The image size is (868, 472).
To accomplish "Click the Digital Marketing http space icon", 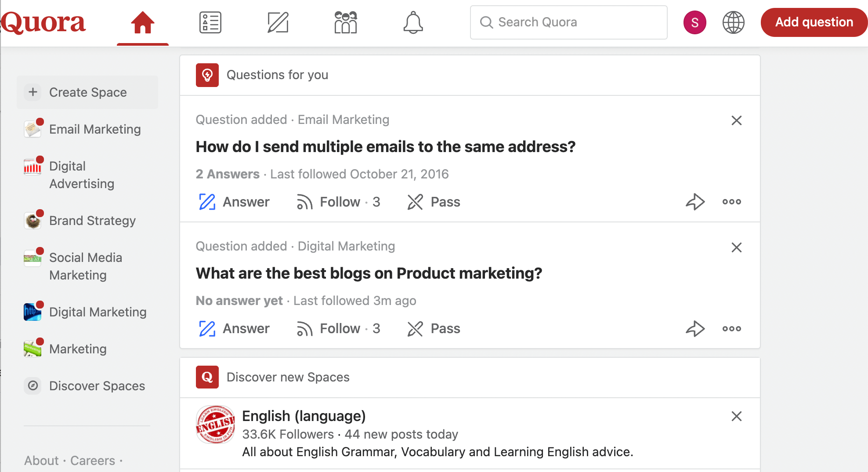I will coord(33,312).
